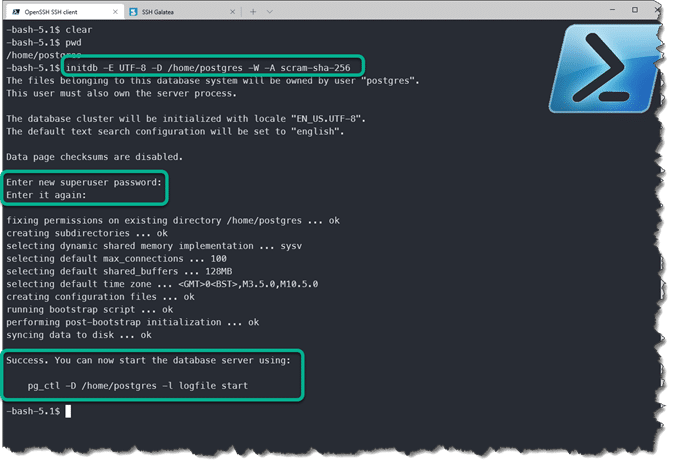Open a new terminal tab with plus
Screen dimensions: 676x467
254,11
